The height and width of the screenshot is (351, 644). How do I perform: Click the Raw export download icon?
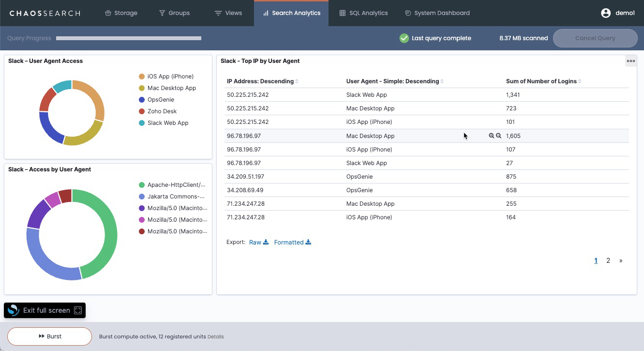click(265, 242)
